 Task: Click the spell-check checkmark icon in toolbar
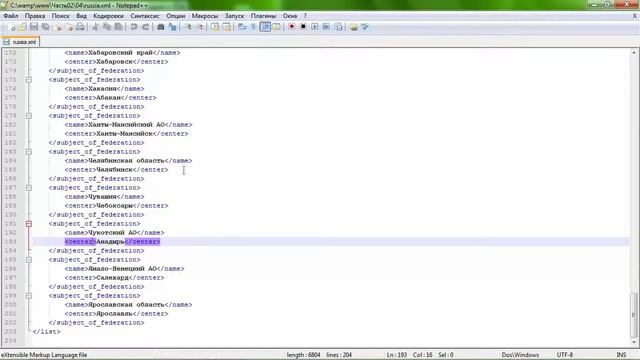click(x=365, y=27)
